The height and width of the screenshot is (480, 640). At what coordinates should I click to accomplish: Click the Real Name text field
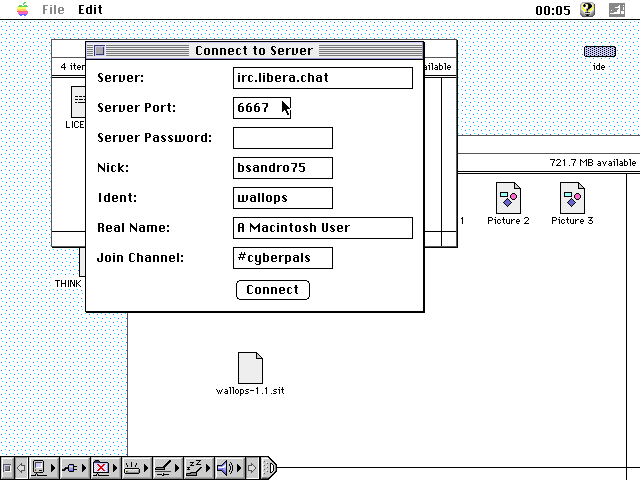(322, 228)
